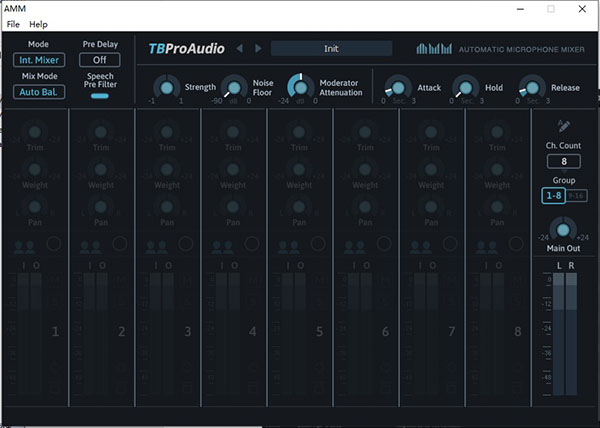Toggle the Speech Pre Filter switch
The width and height of the screenshot is (600, 428).
click(x=100, y=95)
